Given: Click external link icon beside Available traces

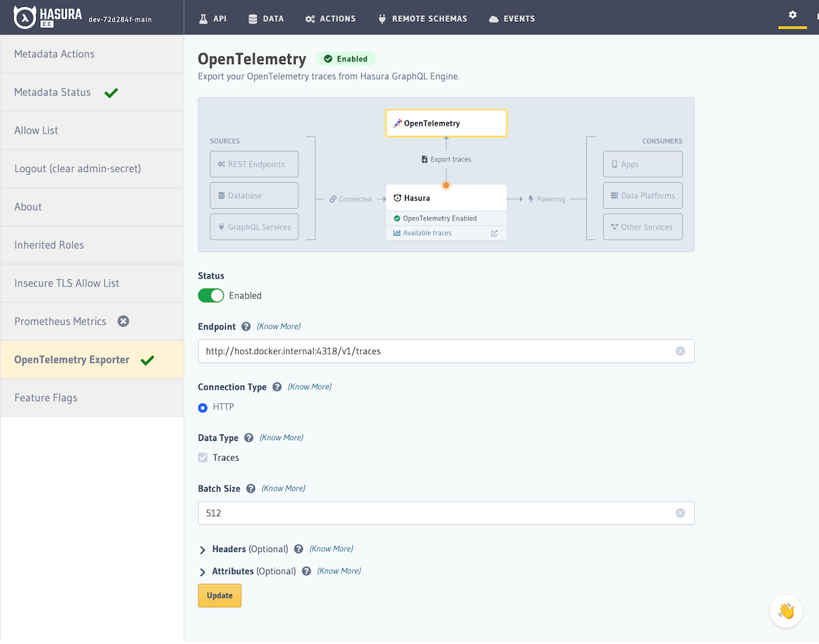Looking at the screenshot, I should tap(494, 233).
